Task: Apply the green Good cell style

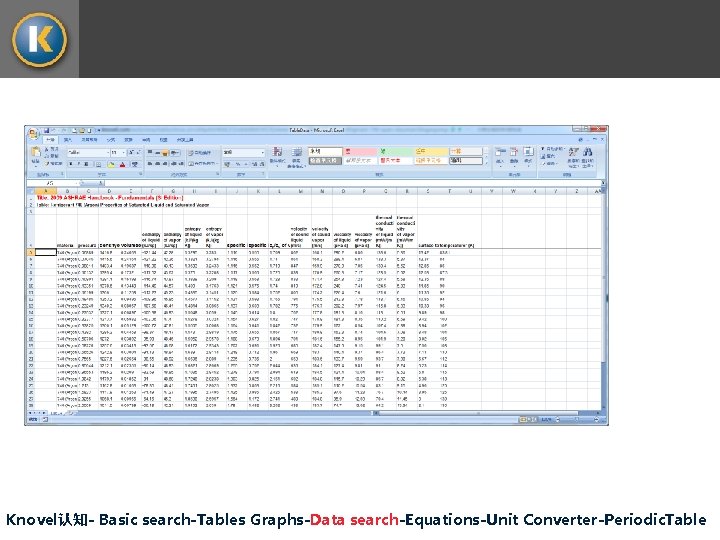Action: tap(395, 151)
